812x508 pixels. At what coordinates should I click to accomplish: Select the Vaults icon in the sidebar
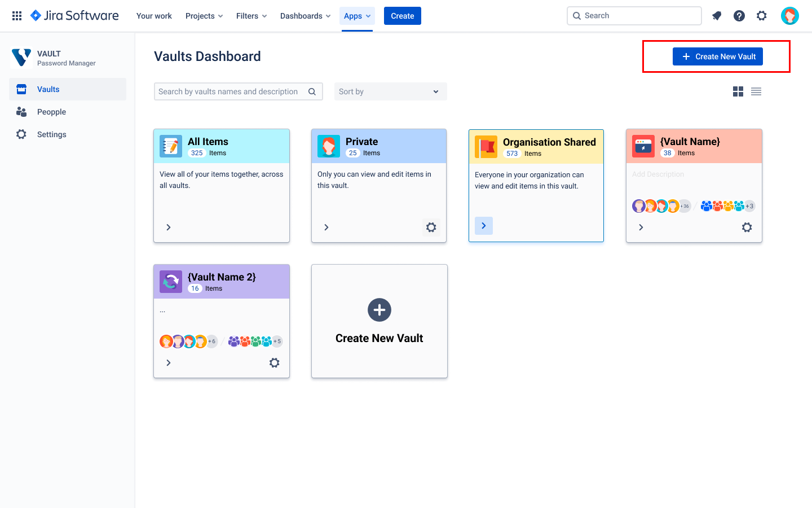[x=21, y=89]
